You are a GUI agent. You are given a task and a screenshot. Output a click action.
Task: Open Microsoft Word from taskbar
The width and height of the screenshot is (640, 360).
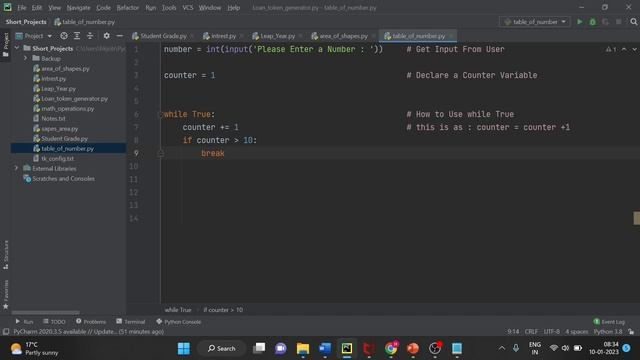tap(325, 349)
